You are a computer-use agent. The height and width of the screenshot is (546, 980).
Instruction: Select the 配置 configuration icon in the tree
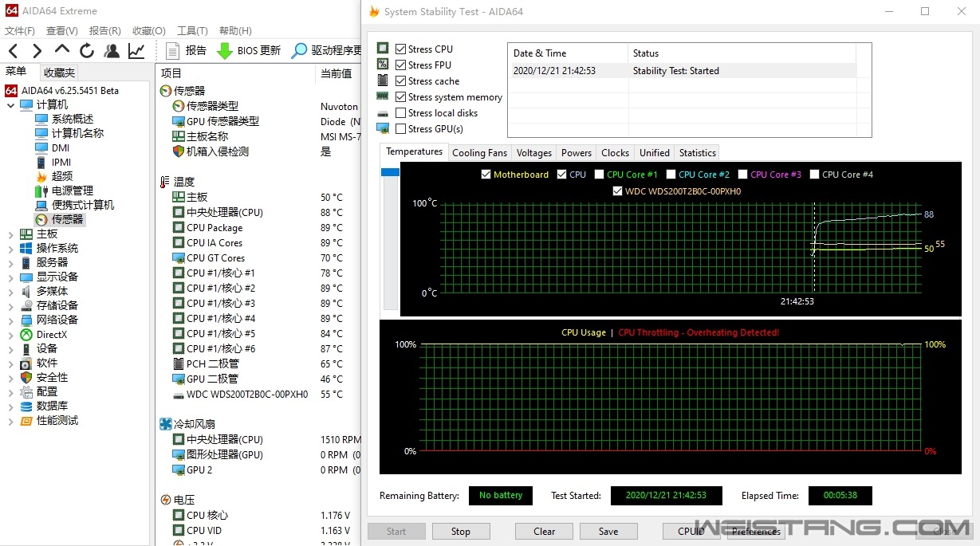click(26, 391)
